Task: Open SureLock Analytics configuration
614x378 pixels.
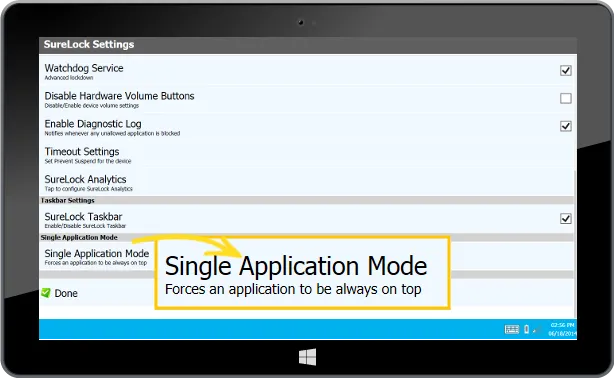Action: (x=306, y=183)
